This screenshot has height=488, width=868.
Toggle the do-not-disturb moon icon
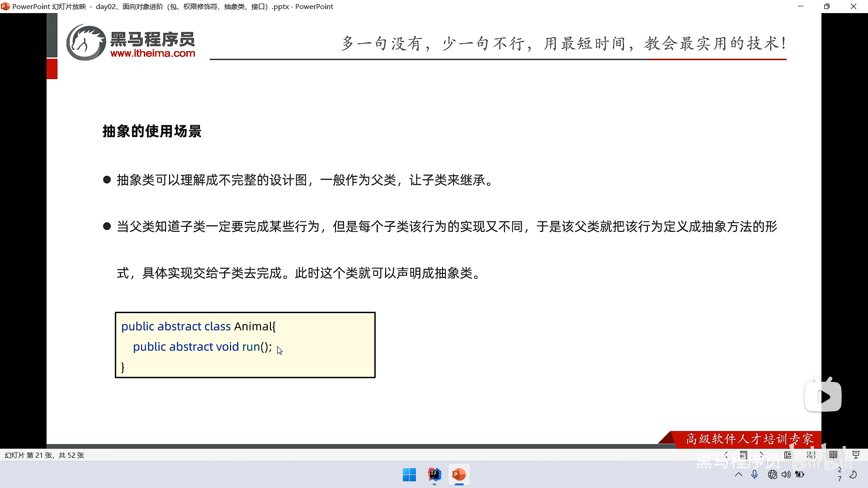pos(853,474)
